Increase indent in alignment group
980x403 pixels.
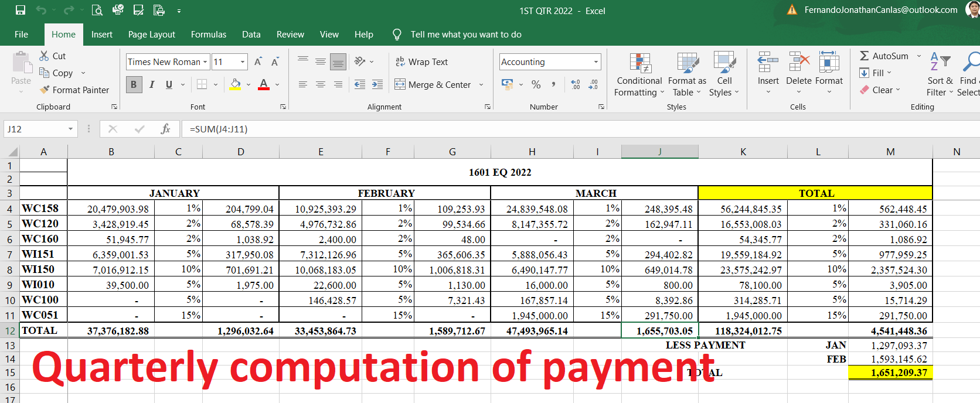(377, 84)
